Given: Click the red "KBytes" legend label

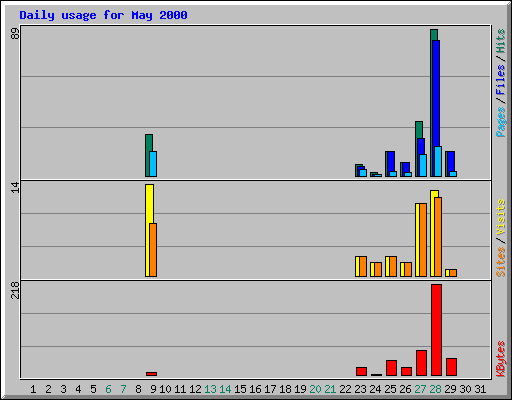Looking at the screenshot, I should click(x=500, y=359).
